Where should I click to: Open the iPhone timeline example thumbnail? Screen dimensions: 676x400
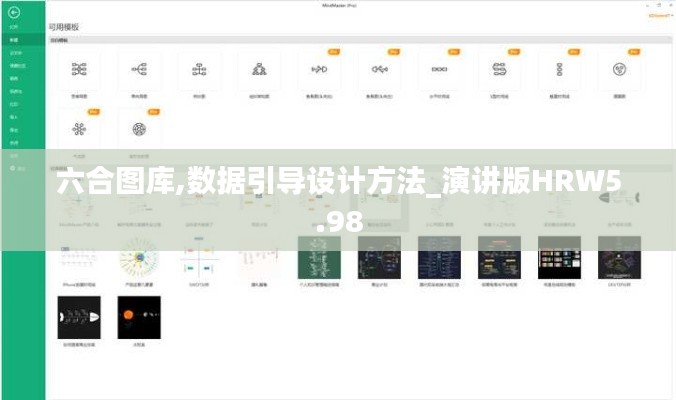tap(79, 257)
